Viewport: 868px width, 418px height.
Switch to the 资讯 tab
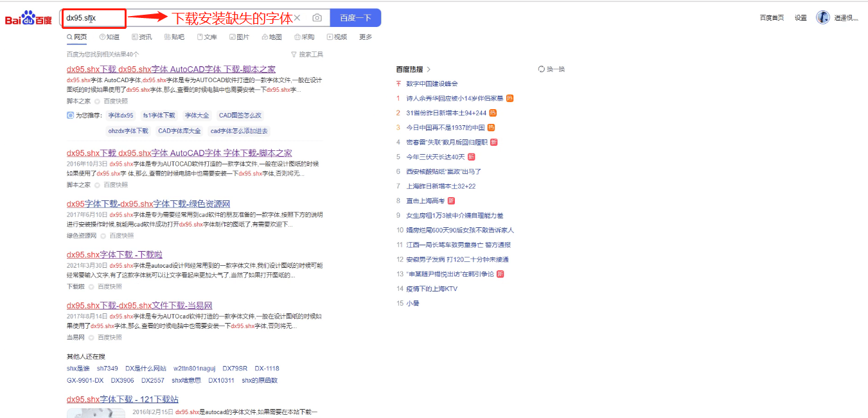coord(142,37)
